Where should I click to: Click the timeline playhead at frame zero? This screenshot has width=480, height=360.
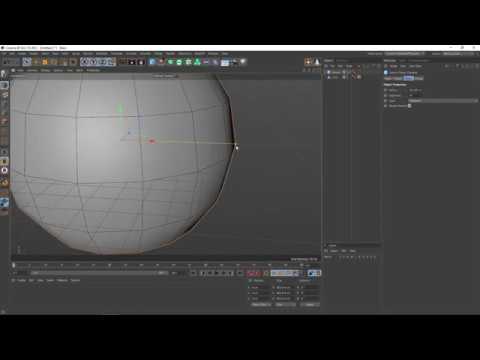[14, 265]
